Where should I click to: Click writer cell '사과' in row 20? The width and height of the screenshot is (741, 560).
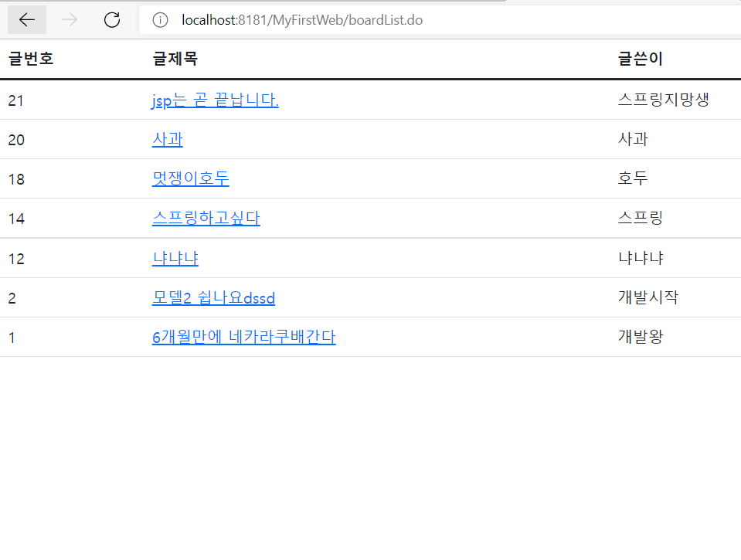(633, 139)
